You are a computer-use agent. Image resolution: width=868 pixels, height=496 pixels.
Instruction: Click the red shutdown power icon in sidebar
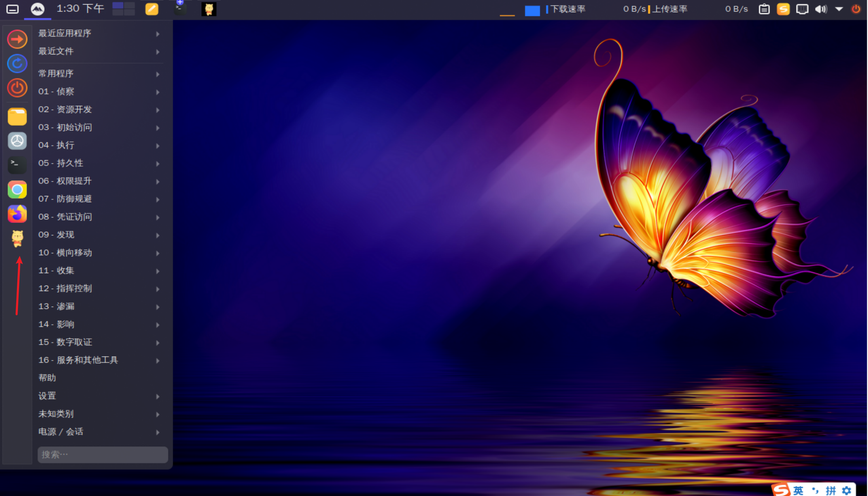pyautogui.click(x=17, y=88)
